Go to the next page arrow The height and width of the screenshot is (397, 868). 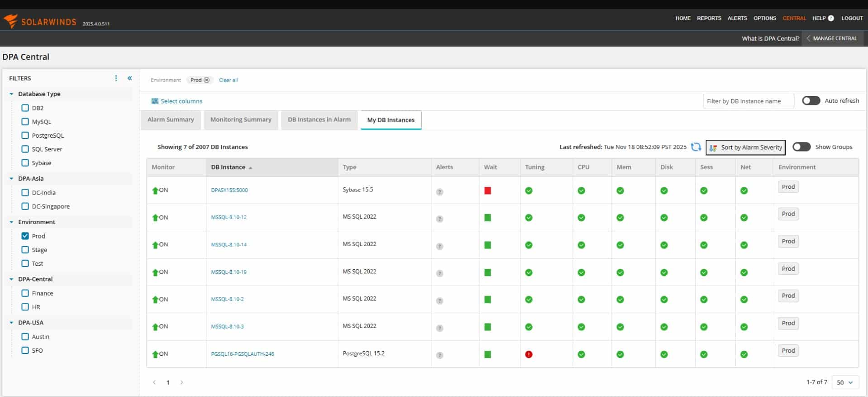pos(182,383)
